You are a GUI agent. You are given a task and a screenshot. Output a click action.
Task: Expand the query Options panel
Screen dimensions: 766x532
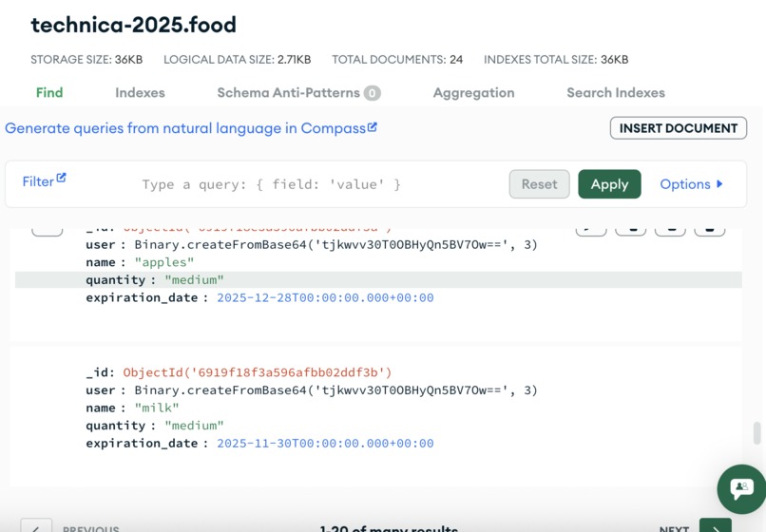point(691,184)
